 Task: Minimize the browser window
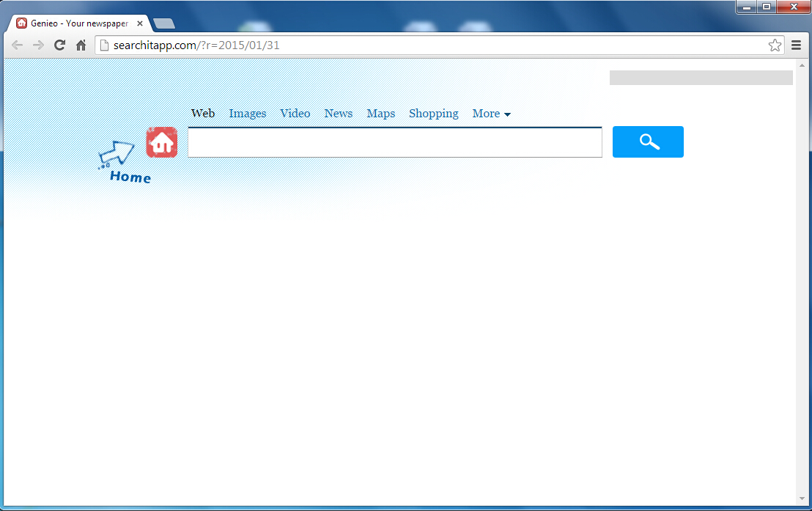(747, 7)
